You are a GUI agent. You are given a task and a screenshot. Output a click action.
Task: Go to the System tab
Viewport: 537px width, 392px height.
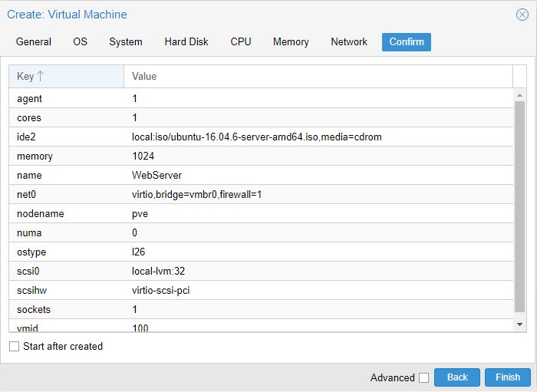(x=126, y=42)
